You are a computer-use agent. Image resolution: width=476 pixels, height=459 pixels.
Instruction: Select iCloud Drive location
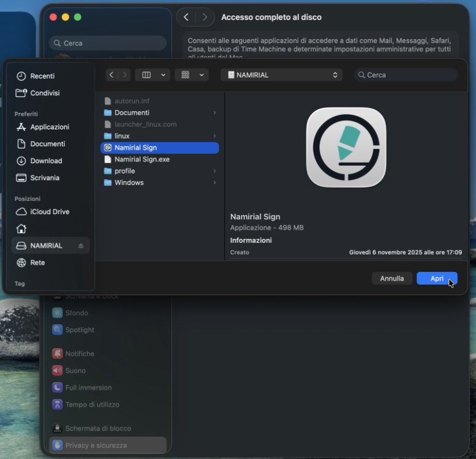coord(49,212)
